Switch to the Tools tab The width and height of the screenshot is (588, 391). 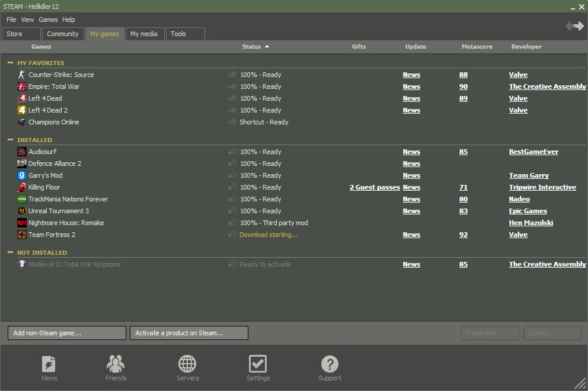tap(186, 34)
